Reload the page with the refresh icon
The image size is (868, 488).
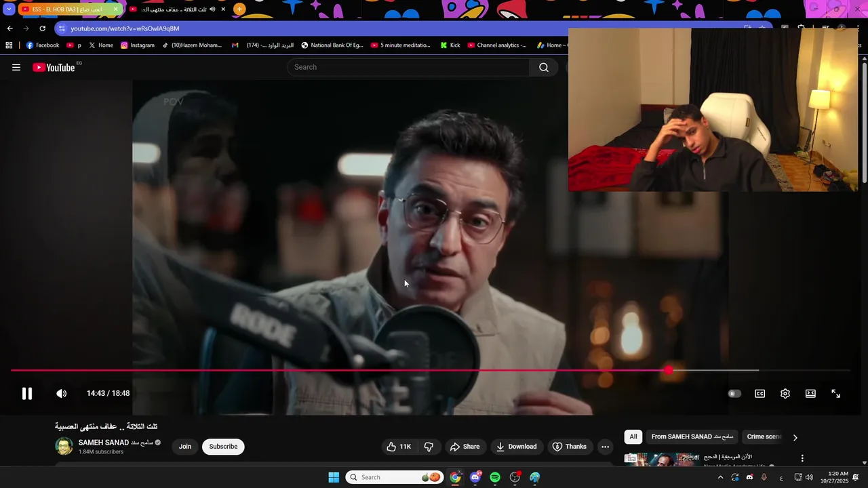pos(42,28)
